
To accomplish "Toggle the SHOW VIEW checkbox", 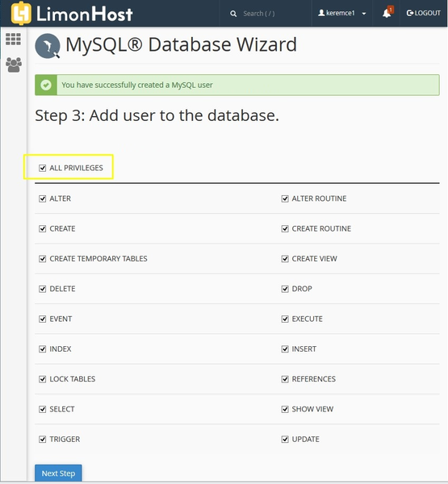I will (x=285, y=409).
